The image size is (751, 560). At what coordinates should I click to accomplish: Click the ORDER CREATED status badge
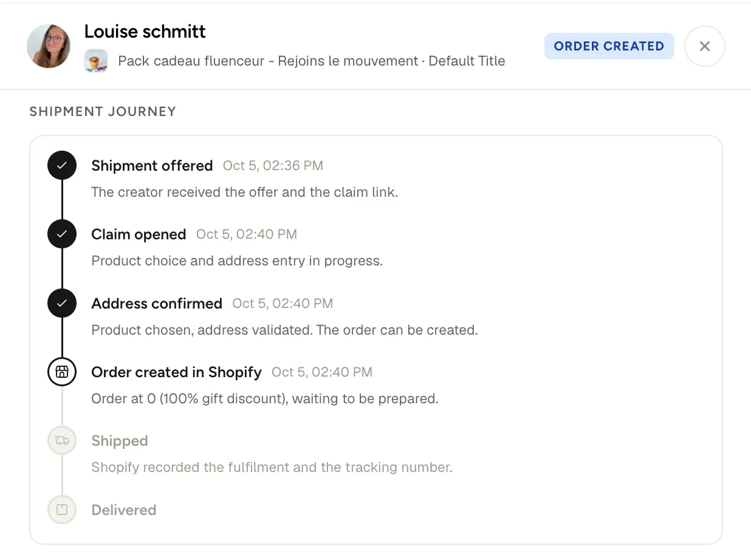point(609,46)
